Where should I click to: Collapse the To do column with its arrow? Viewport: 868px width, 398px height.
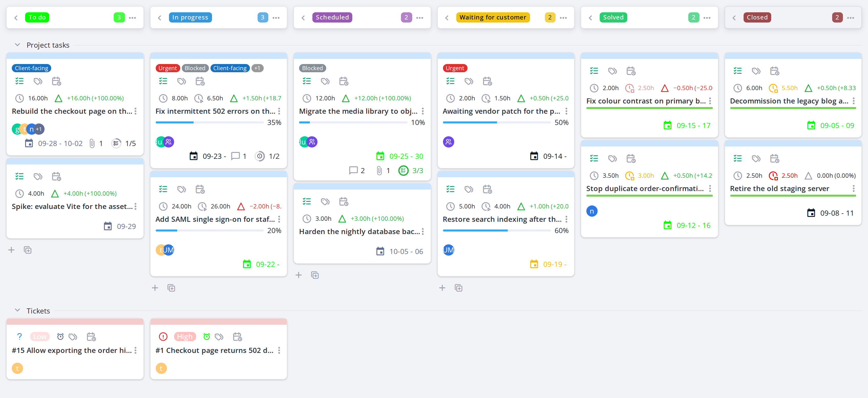coord(16,18)
